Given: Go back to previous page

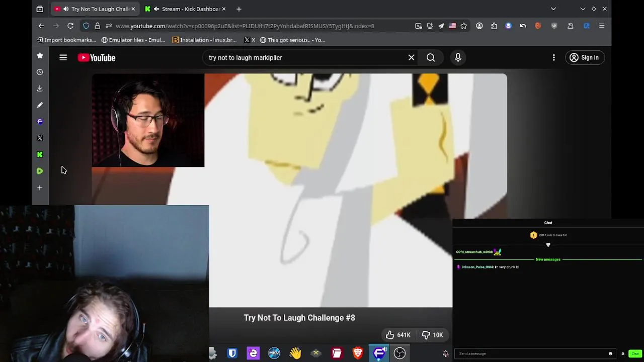Looking at the screenshot, I should 42,26.
